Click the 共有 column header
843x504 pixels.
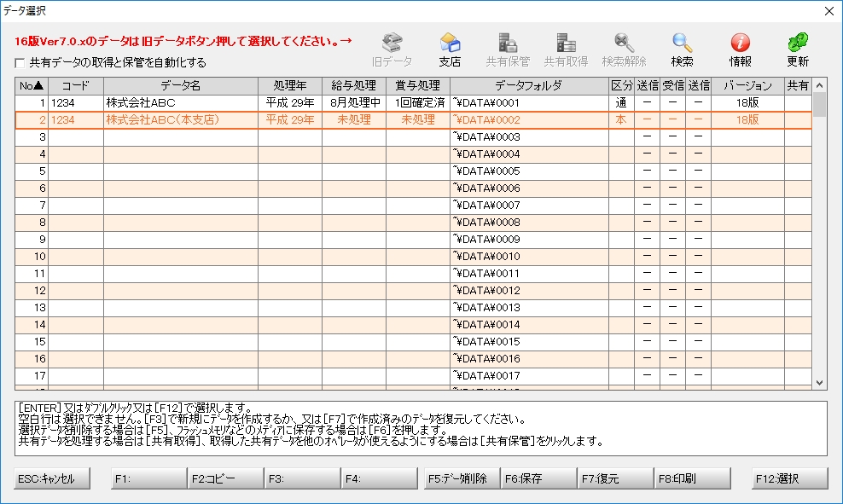[798, 85]
